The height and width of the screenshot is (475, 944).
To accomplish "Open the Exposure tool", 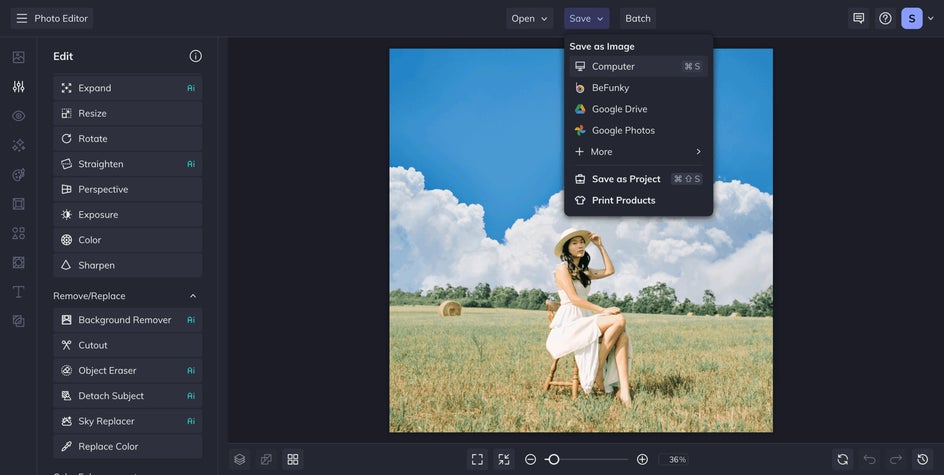I will (x=128, y=214).
